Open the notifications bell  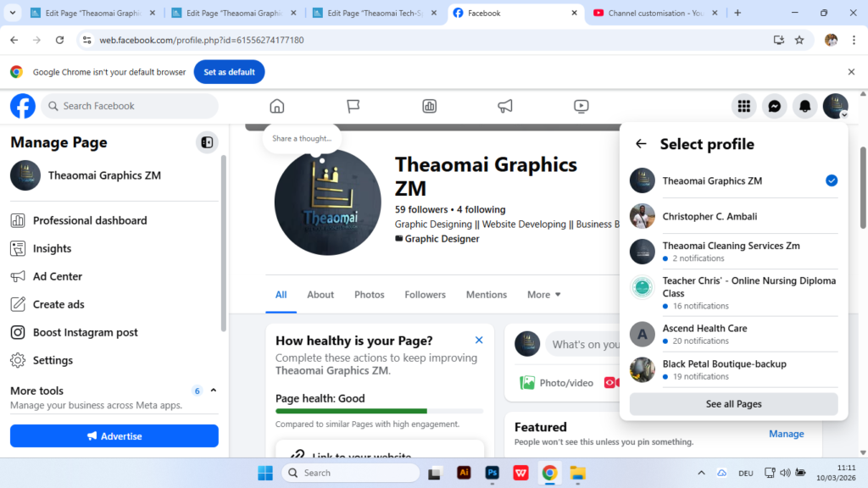click(804, 106)
